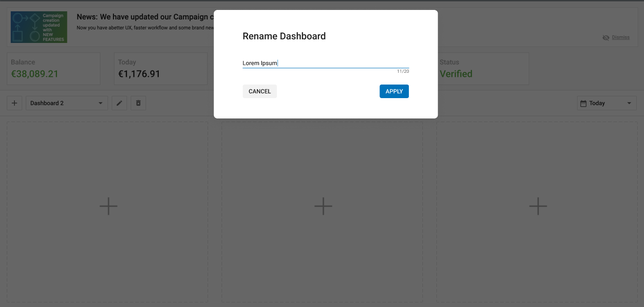Click the plus in the left widget placeholder
This screenshot has height=307, width=644.
(x=109, y=206)
